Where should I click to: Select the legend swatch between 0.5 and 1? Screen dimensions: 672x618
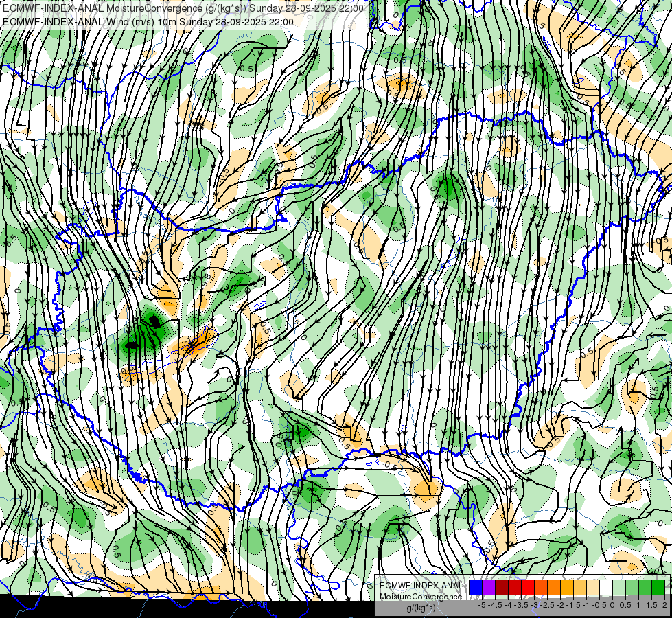coord(633,588)
